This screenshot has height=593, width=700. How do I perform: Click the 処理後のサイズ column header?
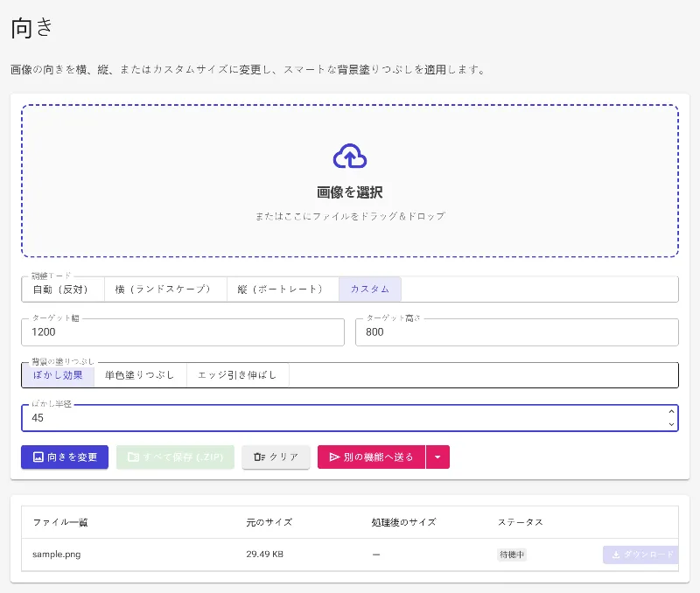point(403,522)
